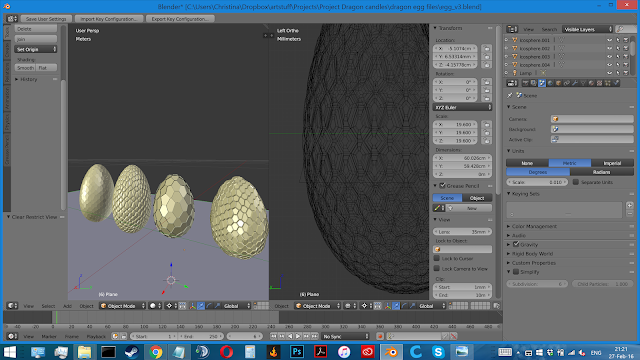Viewport: 640px width, 360px height.
Task: Open the Modifiers wrench icon tab
Action: tap(575, 83)
